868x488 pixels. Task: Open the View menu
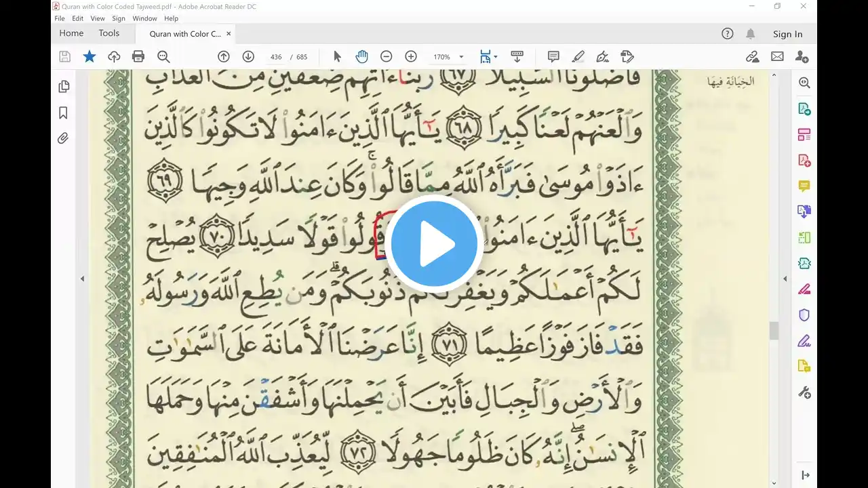[98, 18]
